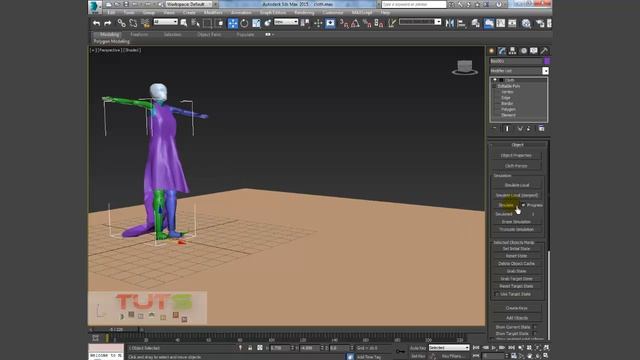Toggle Selection Lock in status bar
The height and width of the screenshot is (360, 640).
pos(250,348)
